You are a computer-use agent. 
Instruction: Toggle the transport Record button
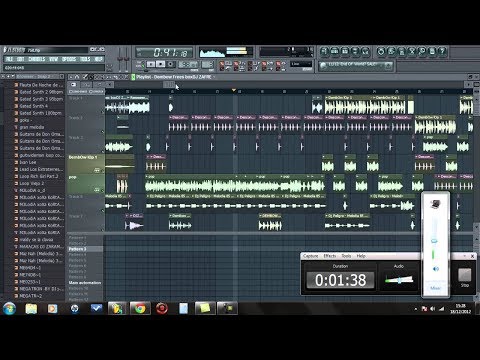pyautogui.click(x=171, y=64)
